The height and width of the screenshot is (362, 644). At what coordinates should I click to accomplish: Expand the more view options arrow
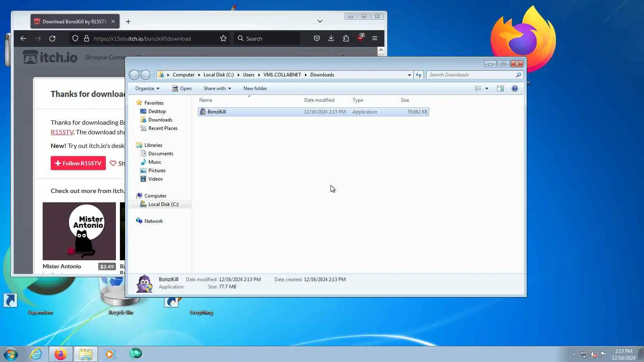coord(487,88)
